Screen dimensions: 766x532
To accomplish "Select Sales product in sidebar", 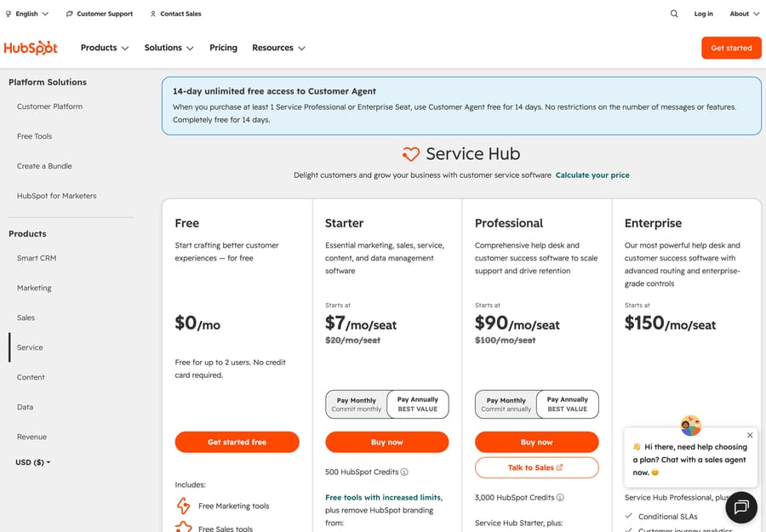I will click(26, 317).
